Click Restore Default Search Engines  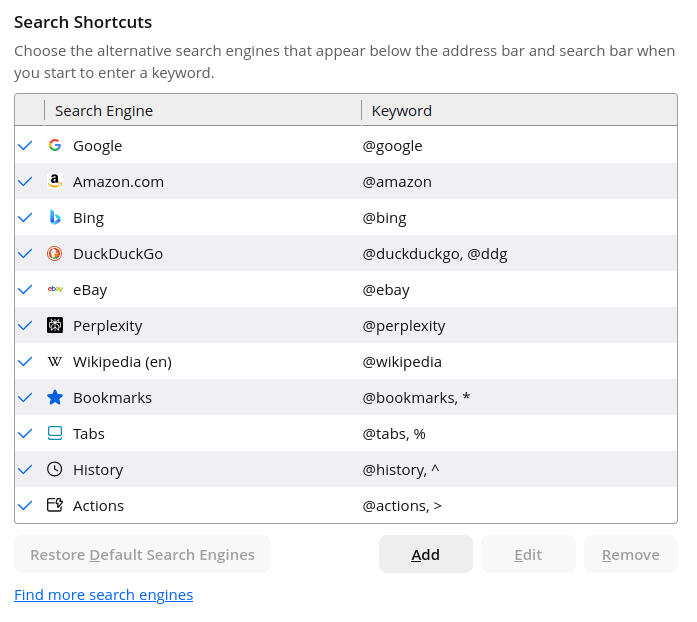[142, 554]
